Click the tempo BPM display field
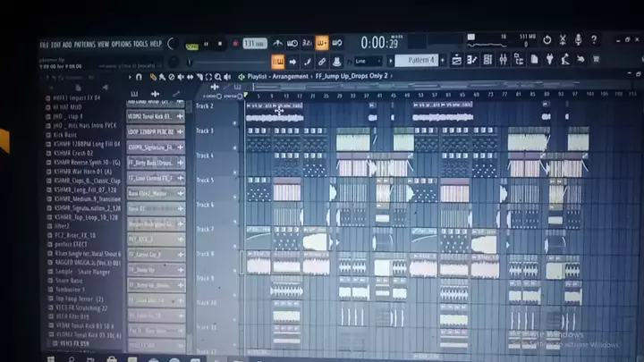The image size is (644, 362). [254, 43]
